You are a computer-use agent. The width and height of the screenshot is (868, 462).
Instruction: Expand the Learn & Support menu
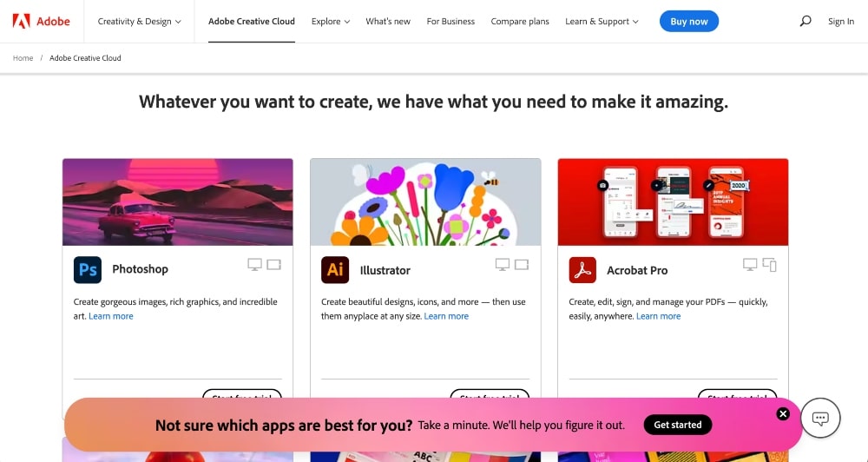pyautogui.click(x=602, y=22)
